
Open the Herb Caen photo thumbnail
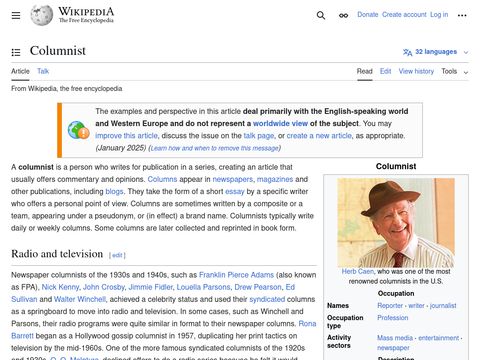pyautogui.click(x=396, y=223)
